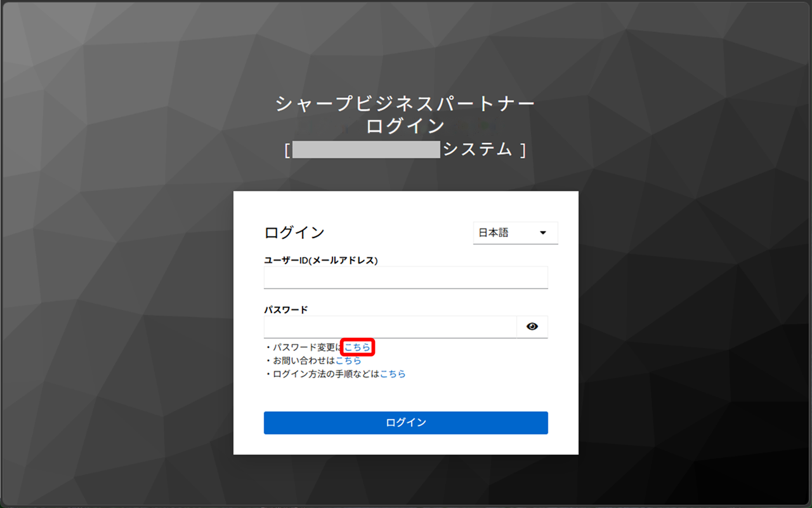Image resolution: width=812 pixels, height=508 pixels.
Task: Focus the パスワード input field
Action: coord(390,326)
